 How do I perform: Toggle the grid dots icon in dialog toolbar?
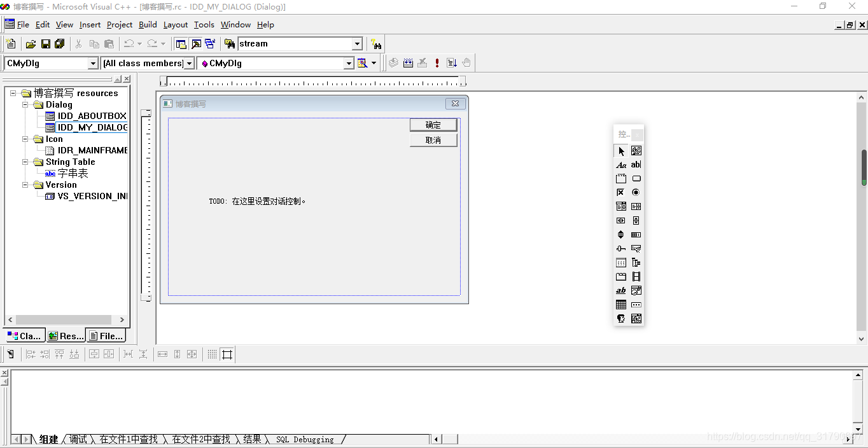click(x=213, y=354)
